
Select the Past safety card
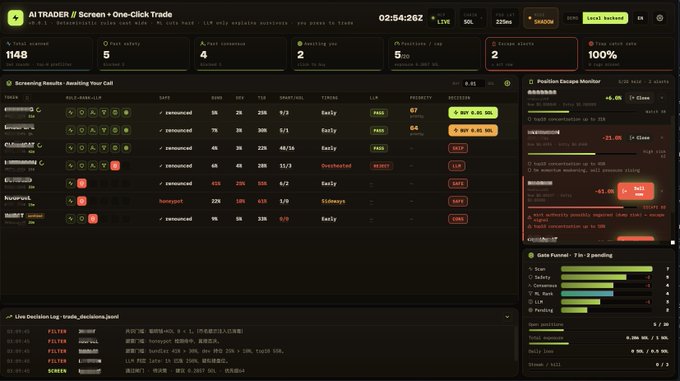144,54
